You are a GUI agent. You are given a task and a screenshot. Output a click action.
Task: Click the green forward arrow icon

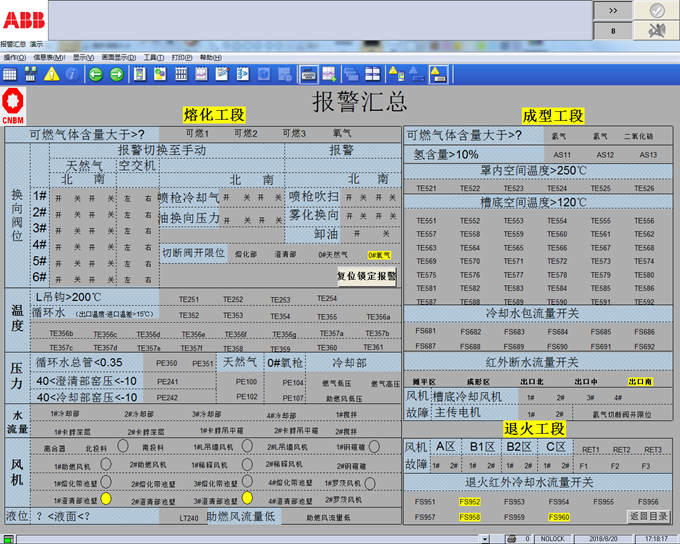(117, 74)
